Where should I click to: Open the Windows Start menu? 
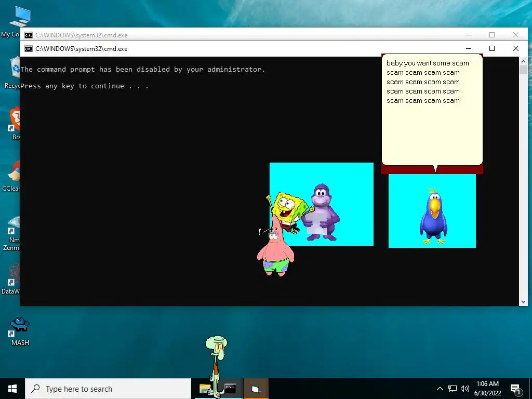(x=12, y=389)
